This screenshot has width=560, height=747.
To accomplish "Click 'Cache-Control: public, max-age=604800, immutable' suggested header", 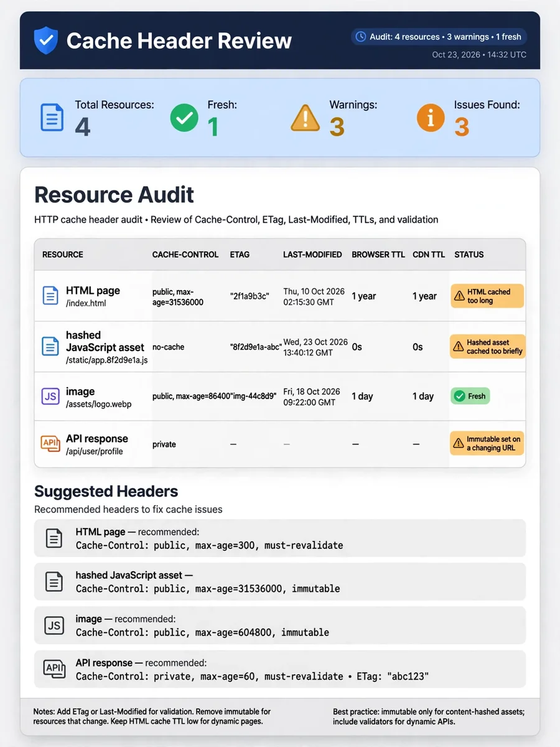I will point(202,632).
